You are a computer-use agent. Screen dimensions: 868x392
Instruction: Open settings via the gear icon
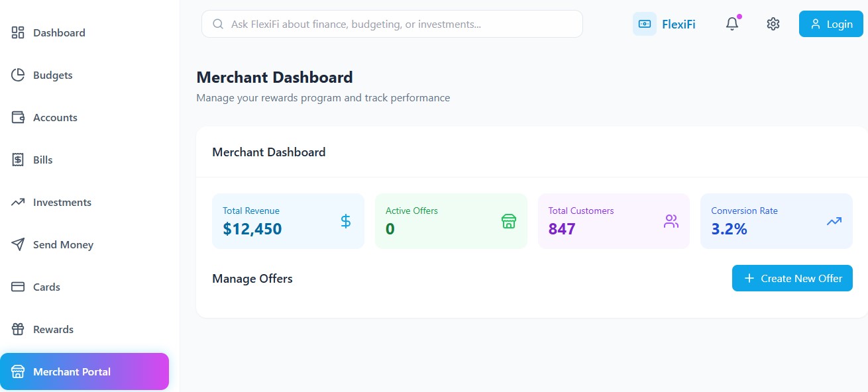tap(773, 24)
